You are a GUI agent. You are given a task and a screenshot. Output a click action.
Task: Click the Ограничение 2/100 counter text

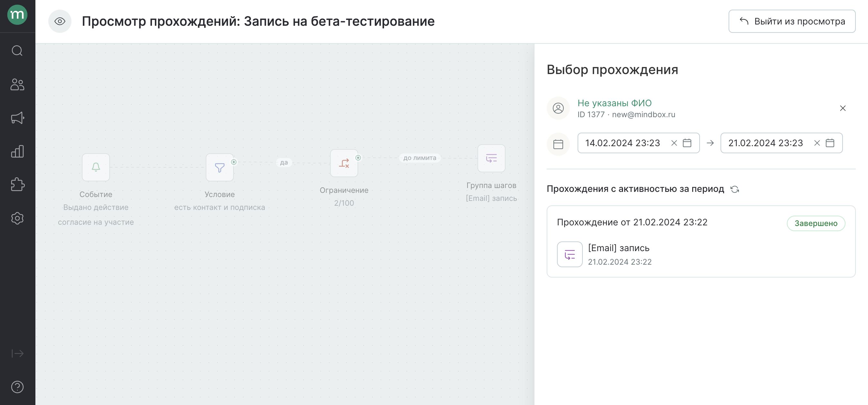344,203
